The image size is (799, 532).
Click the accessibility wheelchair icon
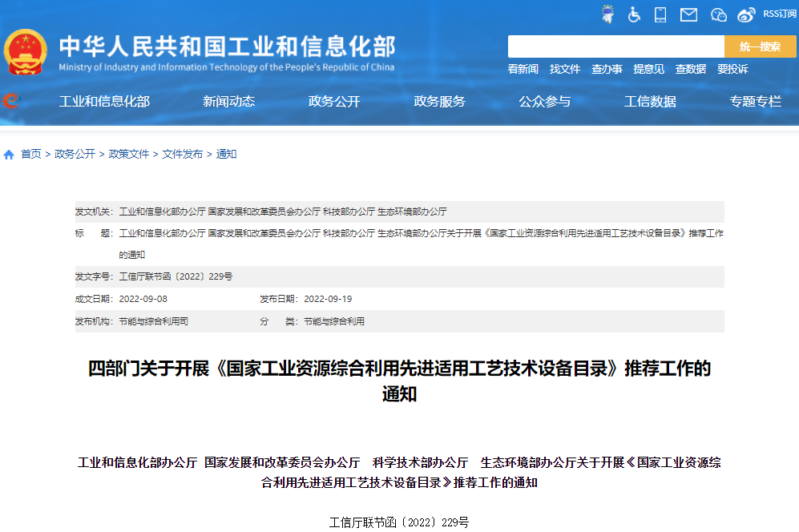pos(634,14)
